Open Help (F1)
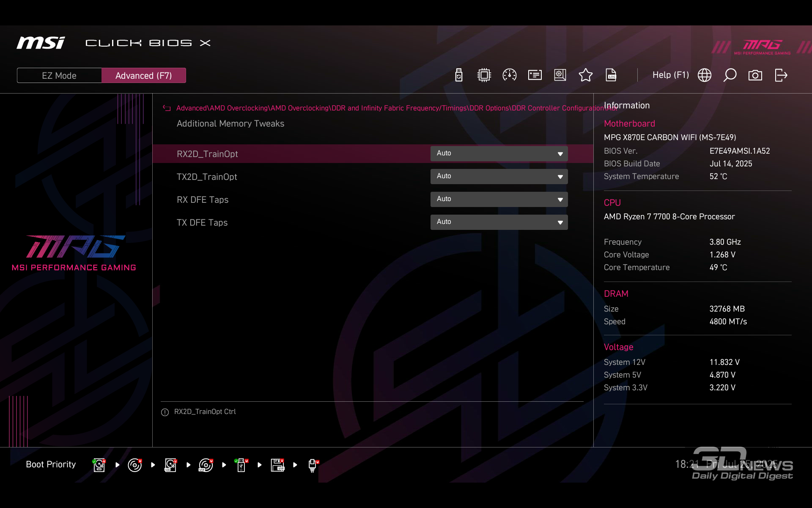This screenshot has width=812, height=508. pyautogui.click(x=671, y=75)
